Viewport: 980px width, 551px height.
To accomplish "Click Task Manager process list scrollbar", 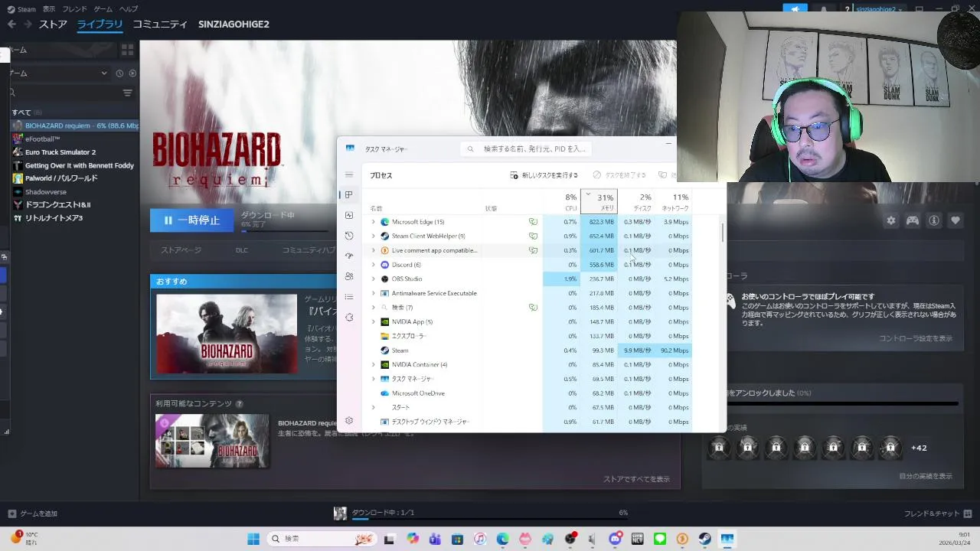I will 723,233.
